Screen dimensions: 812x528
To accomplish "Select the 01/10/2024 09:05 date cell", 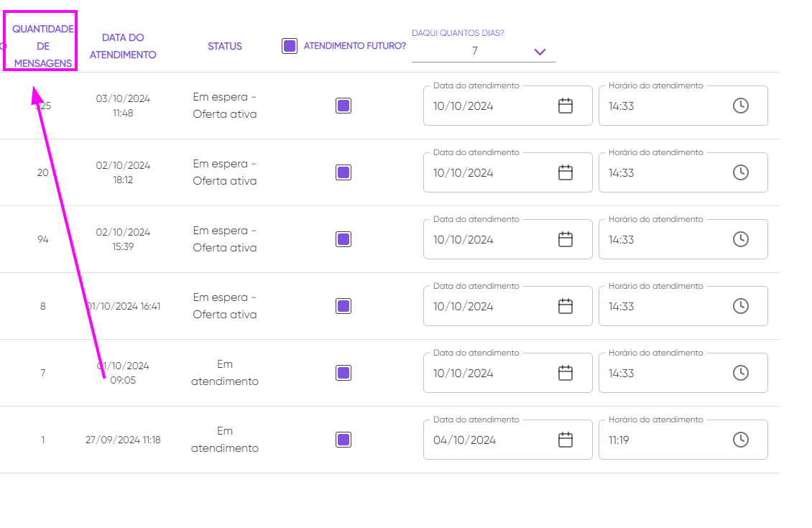I will 123,373.
